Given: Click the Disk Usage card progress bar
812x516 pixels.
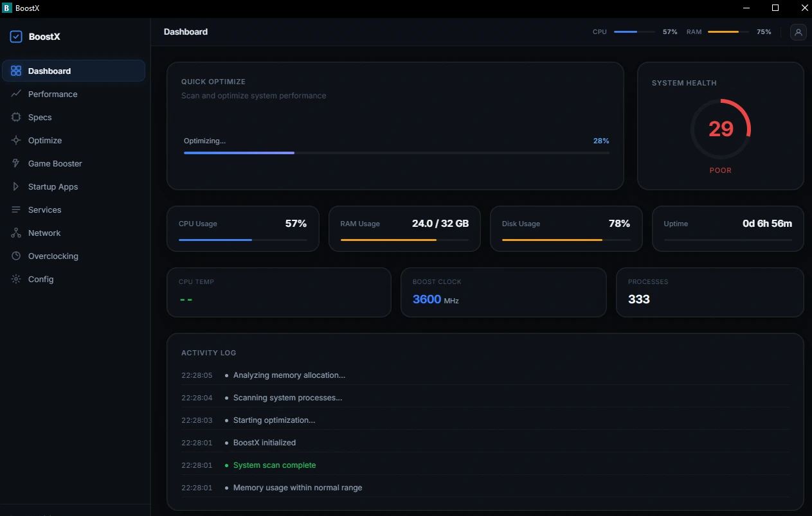Looking at the screenshot, I should coord(566,240).
